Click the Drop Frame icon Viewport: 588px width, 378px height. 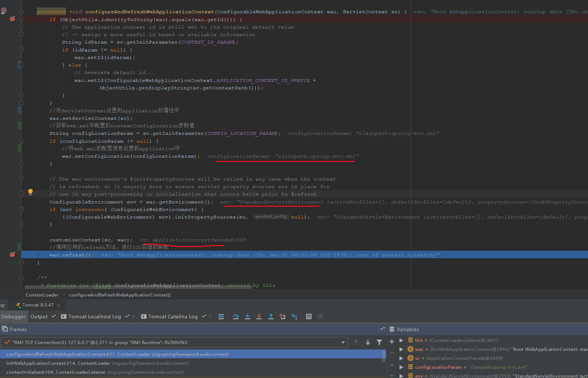click(x=282, y=316)
